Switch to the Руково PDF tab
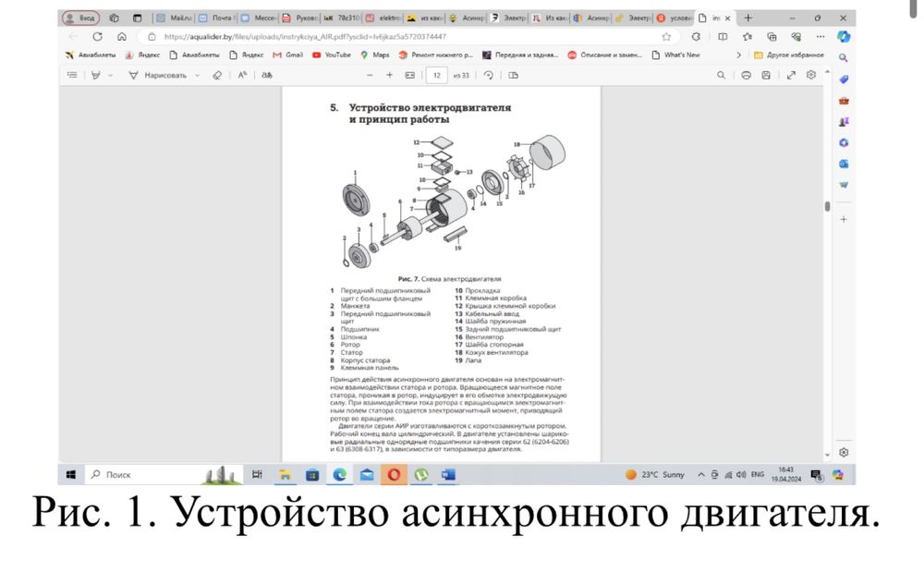The width and height of the screenshot is (924, 573). [299, 18]
